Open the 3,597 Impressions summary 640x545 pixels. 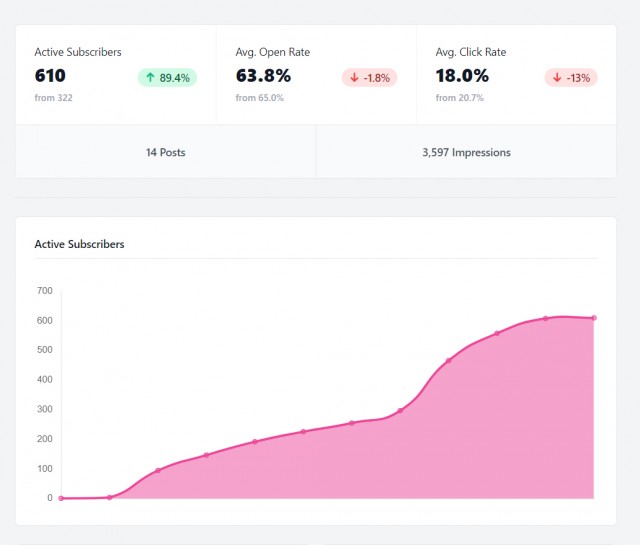(466, 152)
